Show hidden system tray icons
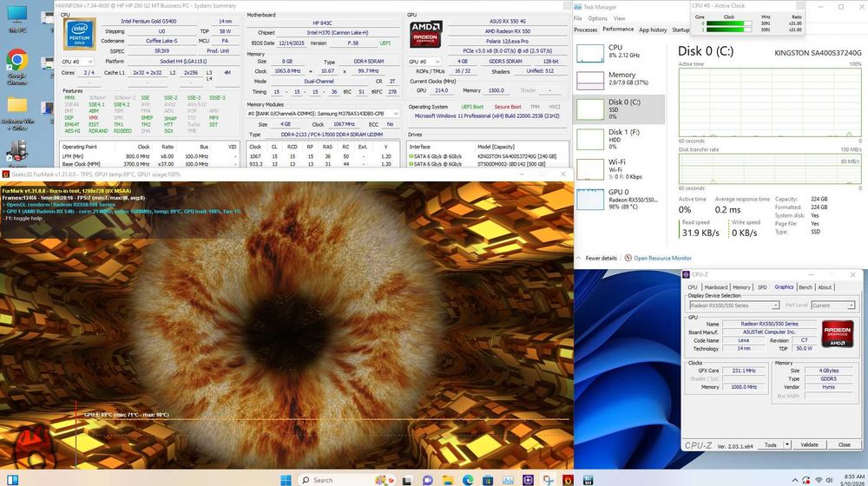This screenshot has width=868, height=486. pyautogui.click(x=795, y=481)
